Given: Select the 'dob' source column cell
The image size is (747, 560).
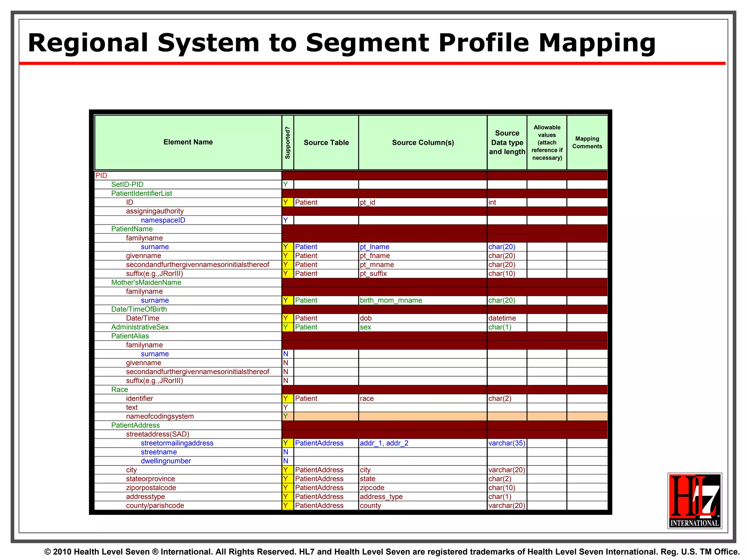Looking at the screenshot, I should 423,318.
